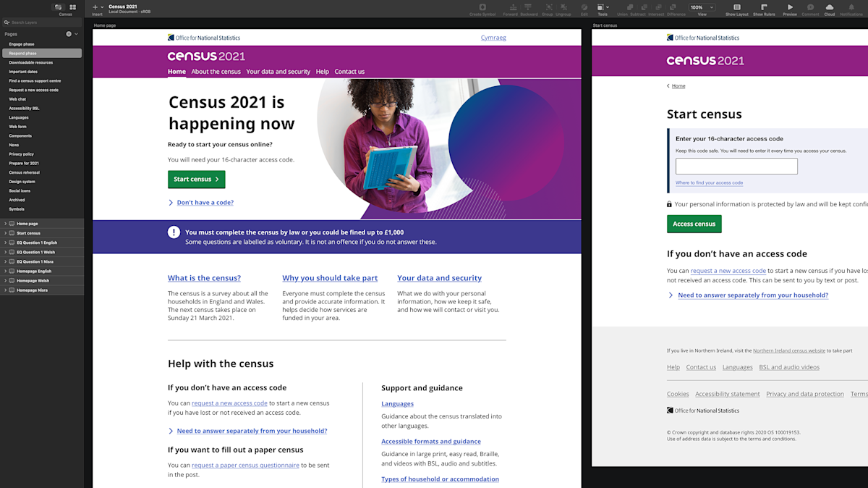Select the About the census tab
This screenshot has height=488, width=868.
216,72
